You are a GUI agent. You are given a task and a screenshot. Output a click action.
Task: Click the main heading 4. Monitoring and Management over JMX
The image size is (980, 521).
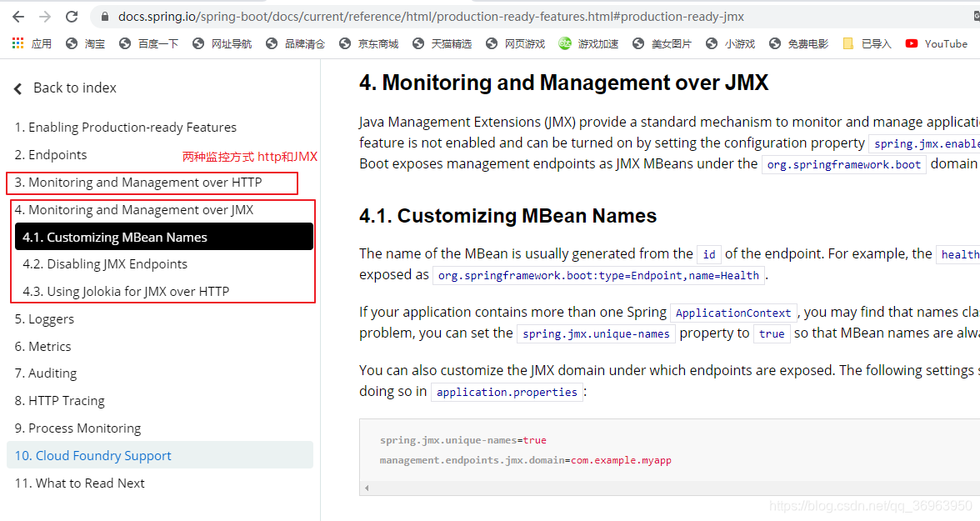click(x=563, y=83)
